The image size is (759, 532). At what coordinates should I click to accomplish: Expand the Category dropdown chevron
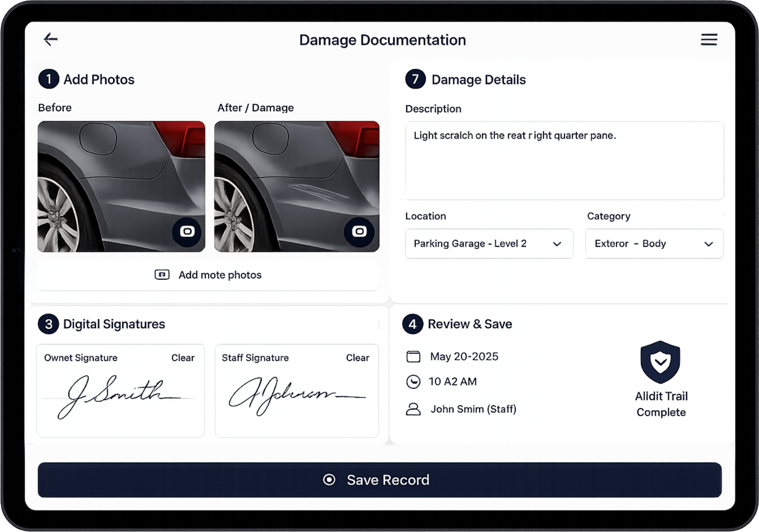click(709, 244)
